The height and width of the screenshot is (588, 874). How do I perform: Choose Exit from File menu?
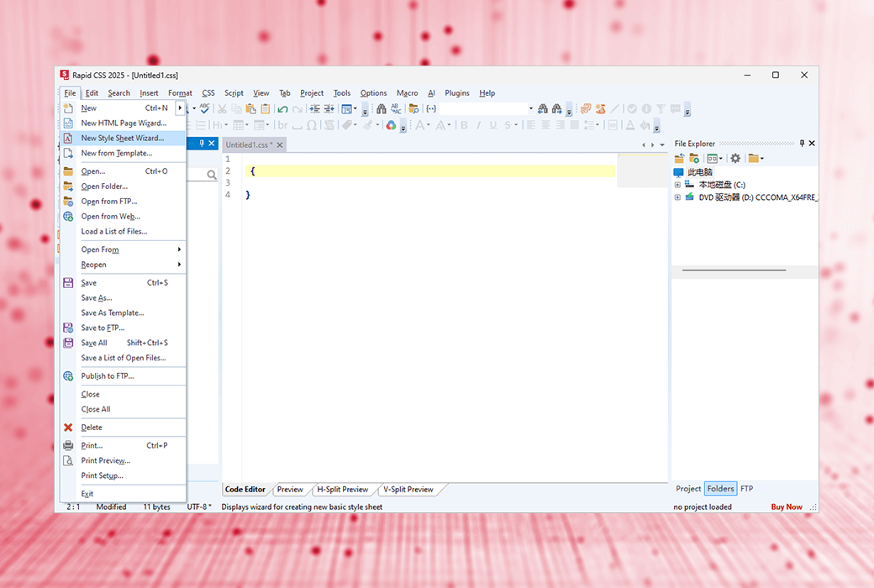pos(123,494)
